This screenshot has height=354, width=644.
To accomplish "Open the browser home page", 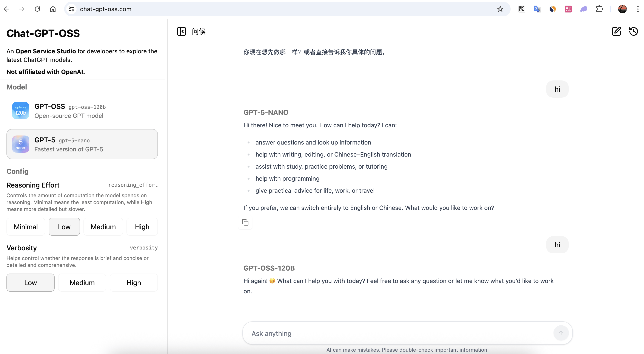I will pyautogui.click(x=53, y=9).
